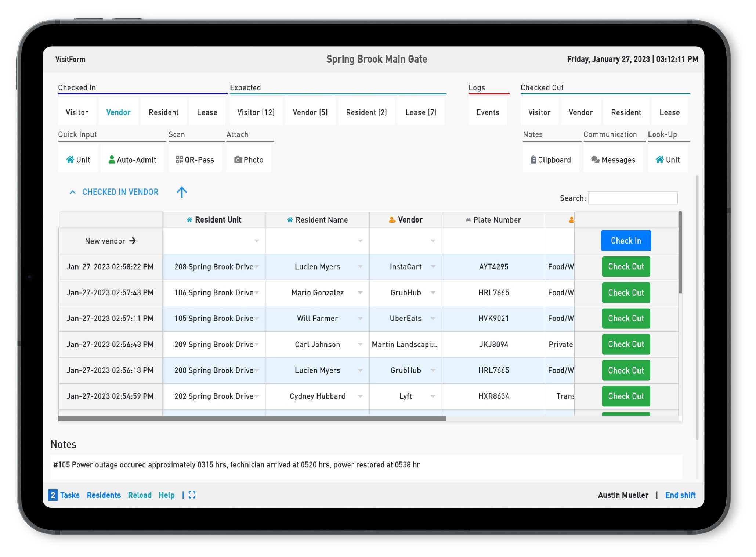Open Resident Unit dropdown in new vendor row
The image size is (756, 557).
257,241
